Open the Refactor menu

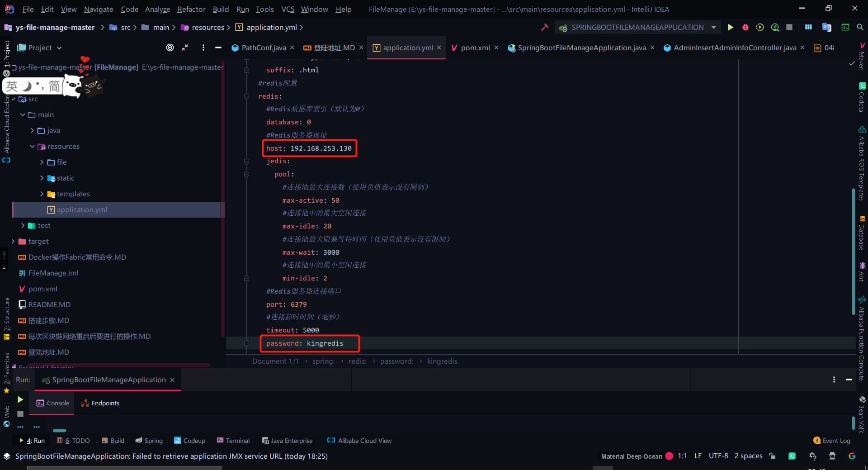191,9
